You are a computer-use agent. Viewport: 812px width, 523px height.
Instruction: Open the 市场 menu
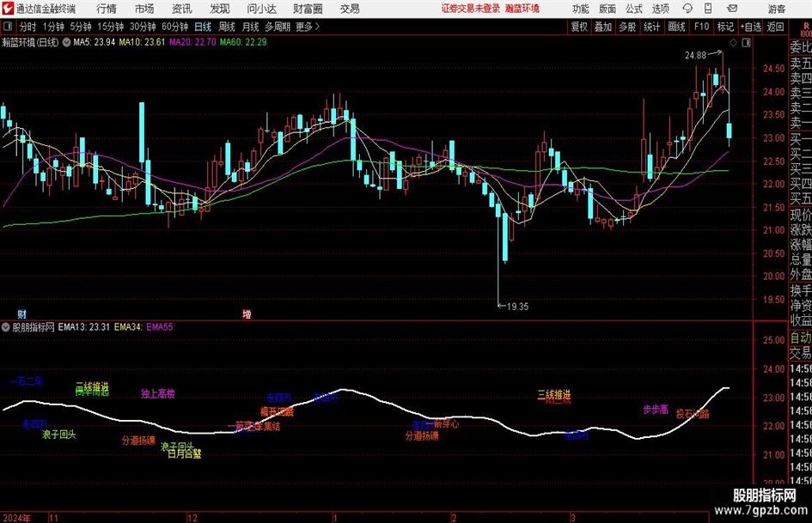point(144,9)
